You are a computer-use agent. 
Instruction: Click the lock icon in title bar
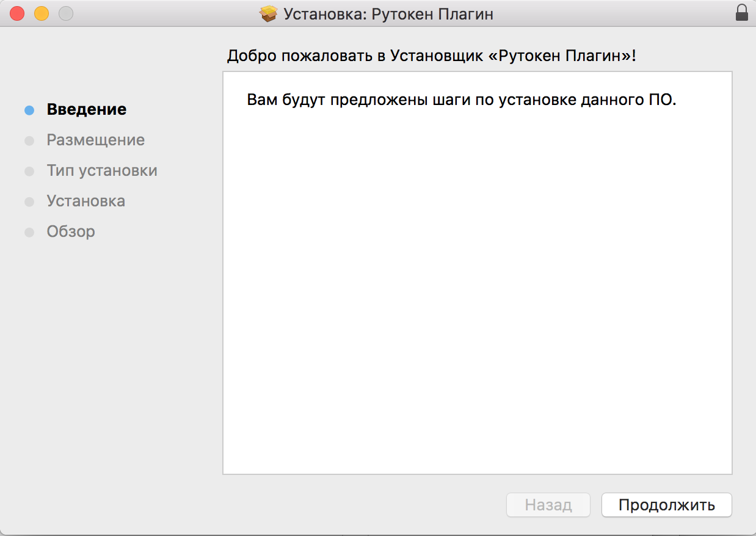(741, 13)
